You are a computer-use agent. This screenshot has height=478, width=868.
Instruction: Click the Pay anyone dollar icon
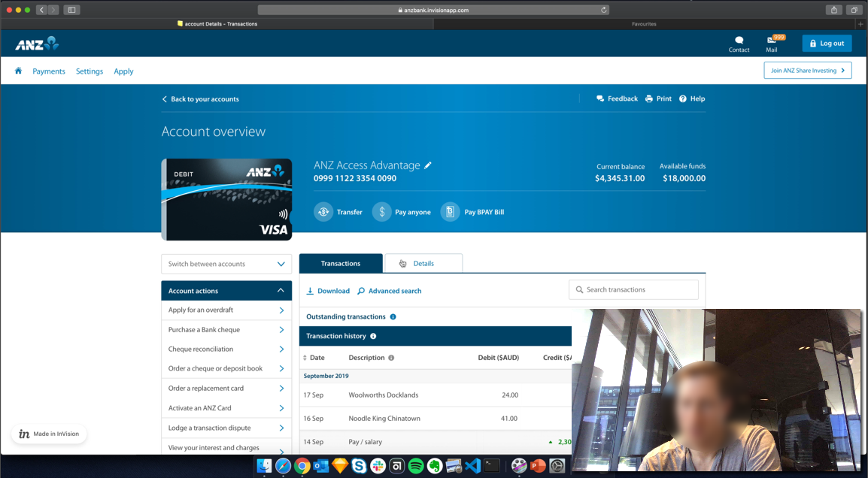[381, 212]
